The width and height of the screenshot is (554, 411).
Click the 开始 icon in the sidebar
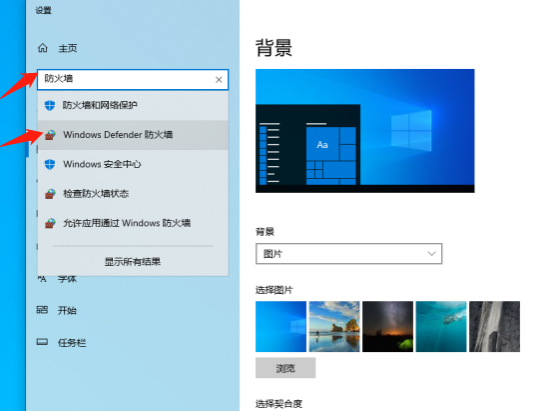tap(42, 310)
